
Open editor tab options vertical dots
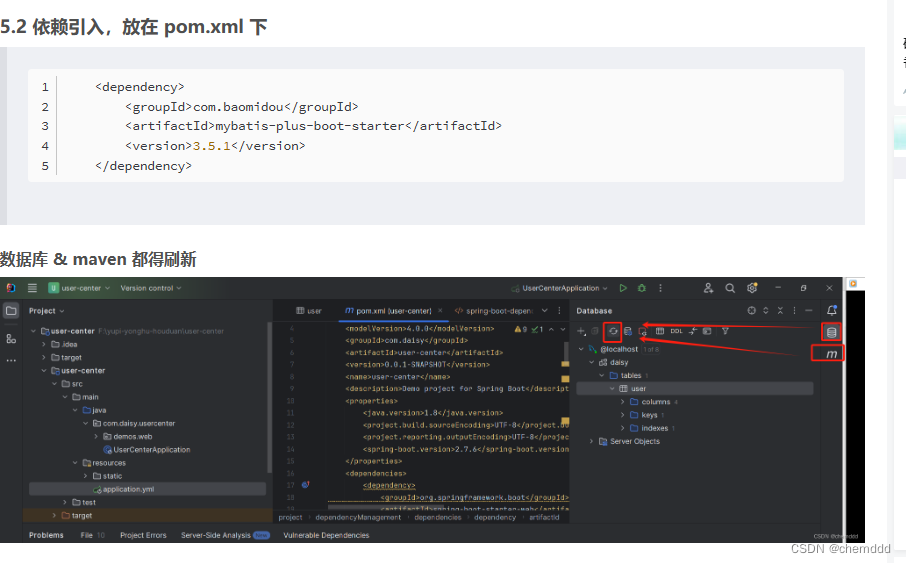point(559,310)
